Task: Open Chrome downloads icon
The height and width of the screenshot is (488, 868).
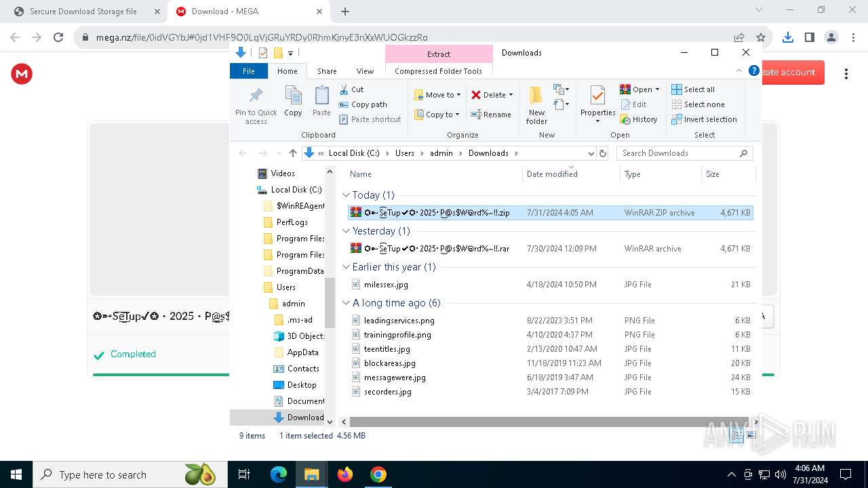Action: point(787,37)
